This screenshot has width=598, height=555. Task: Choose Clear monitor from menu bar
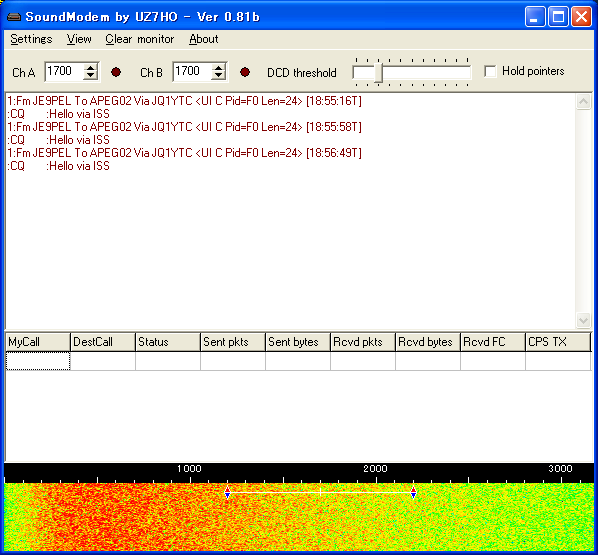[140, 39]
